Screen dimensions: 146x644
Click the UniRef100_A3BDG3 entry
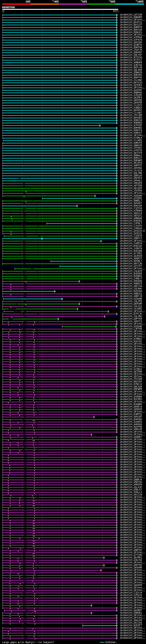click(131, 108)
